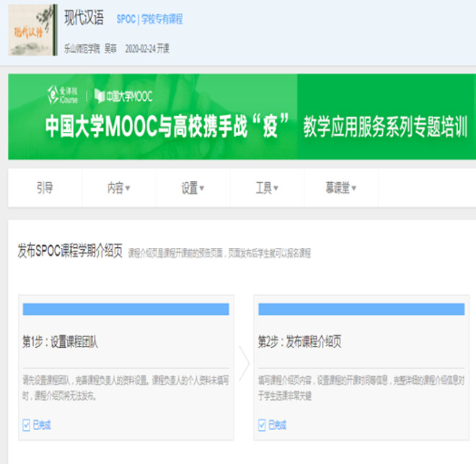Toggle 已完成 checkbox under 第2步
This screenshot has width=476, height=464.
(262, 424)
